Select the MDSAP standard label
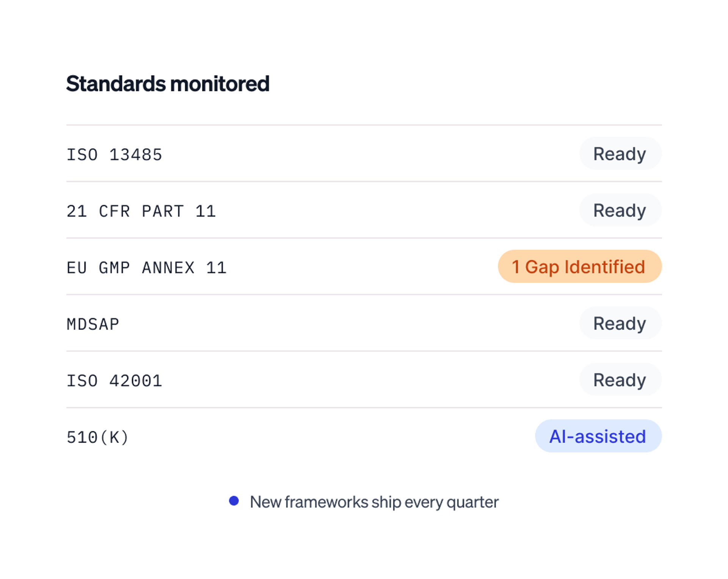 [x=93, y=324]
